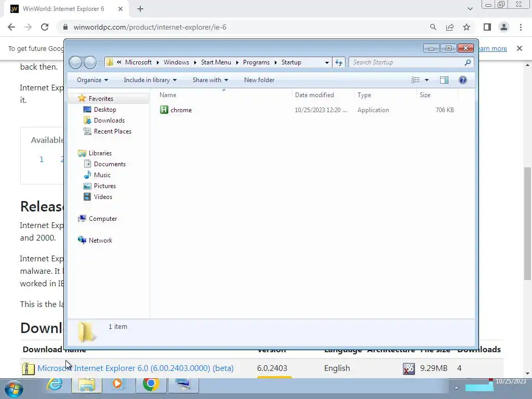Screen dimensions: 532x399
Task: Select Computer in the navigation pane
Action: [102, 219]
